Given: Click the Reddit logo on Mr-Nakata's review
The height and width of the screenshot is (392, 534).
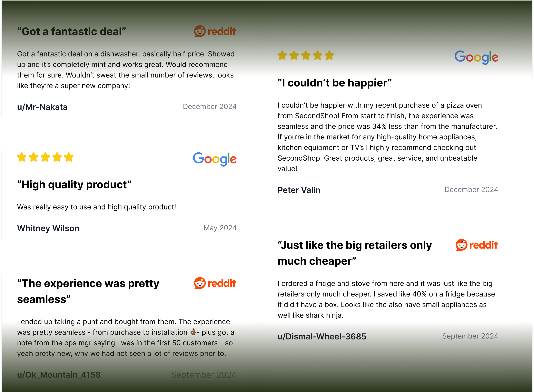Looking at the screenshot, I should click(x=215, y=31).
